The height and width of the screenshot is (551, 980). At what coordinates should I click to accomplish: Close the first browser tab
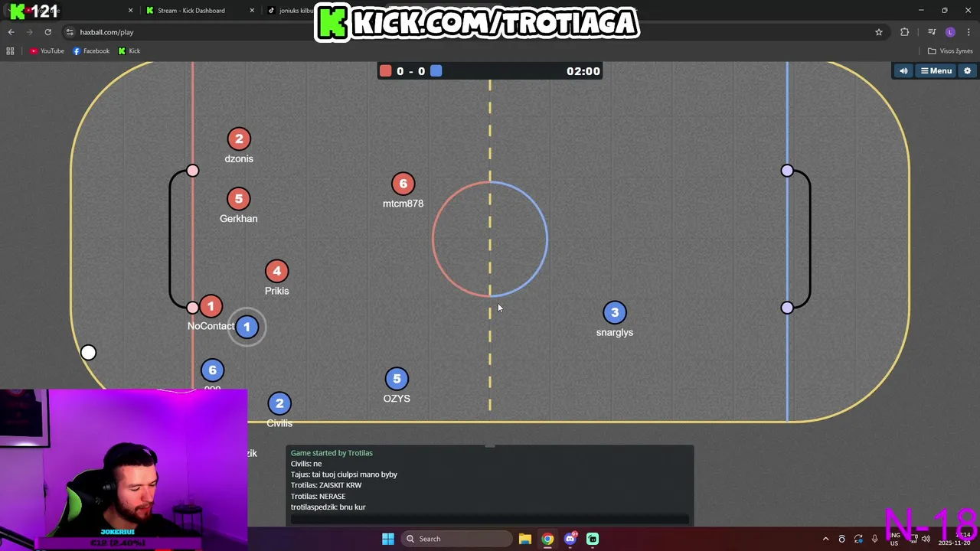coord(130,11)
